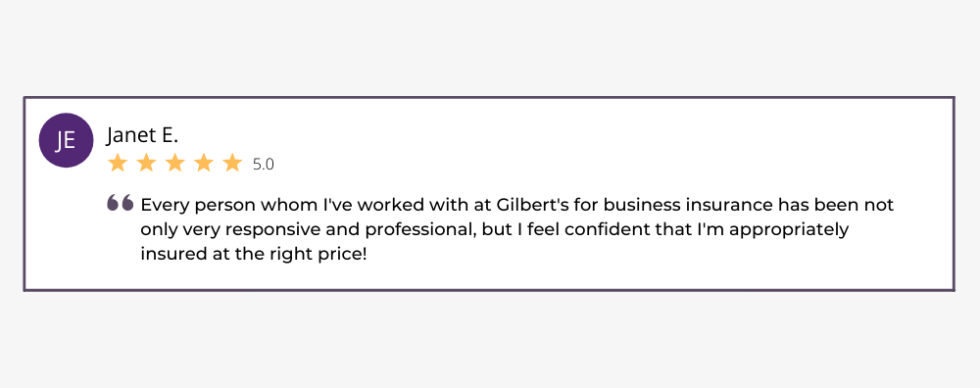980x388 pixels.
Task: Click the fourth rating star
Action: click(x=204, y=163)
